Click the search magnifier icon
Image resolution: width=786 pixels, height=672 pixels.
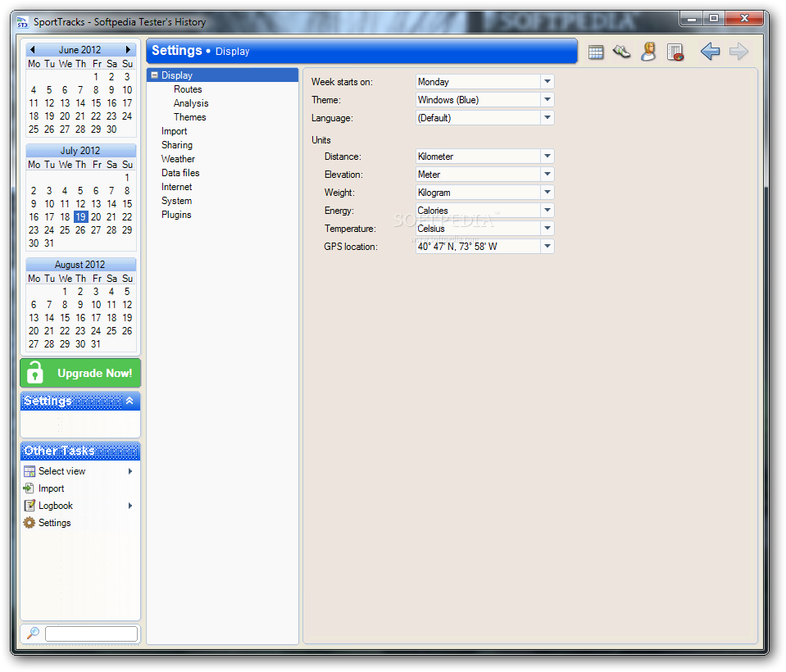(x=33, y=633)
